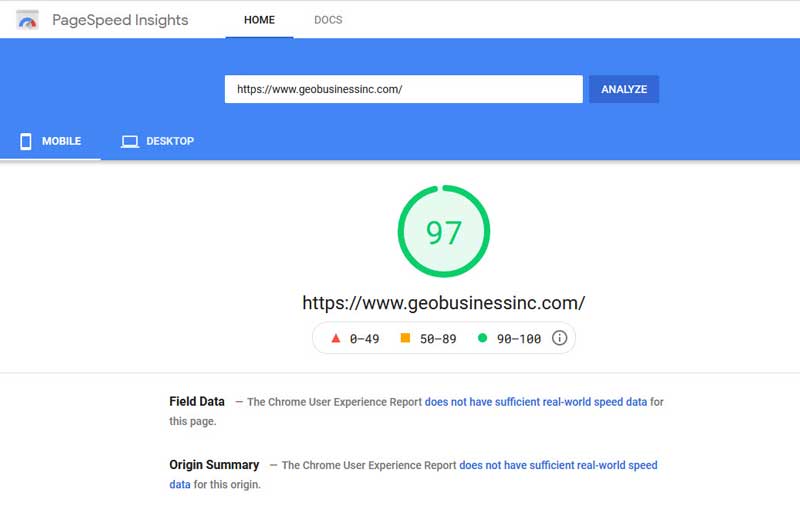Select the DESKTOP results tab
The image size is (800, 515).
coord(157,141)
